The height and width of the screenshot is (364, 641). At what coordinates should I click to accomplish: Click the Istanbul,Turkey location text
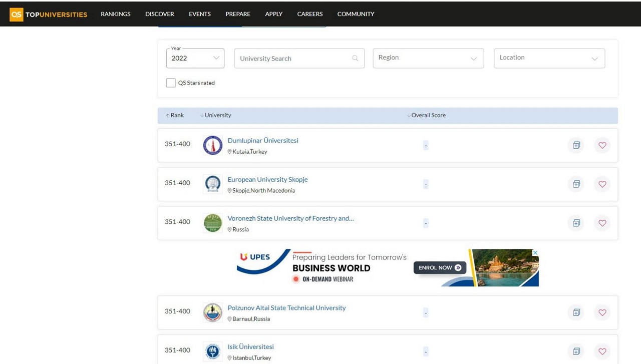tap(252, 358)
